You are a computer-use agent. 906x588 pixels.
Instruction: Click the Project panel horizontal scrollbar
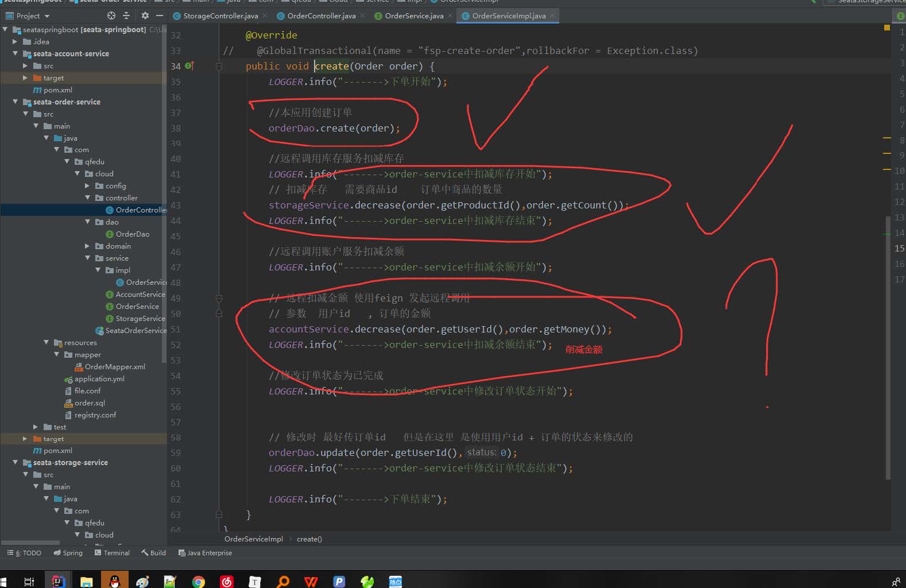click(30, 542)
